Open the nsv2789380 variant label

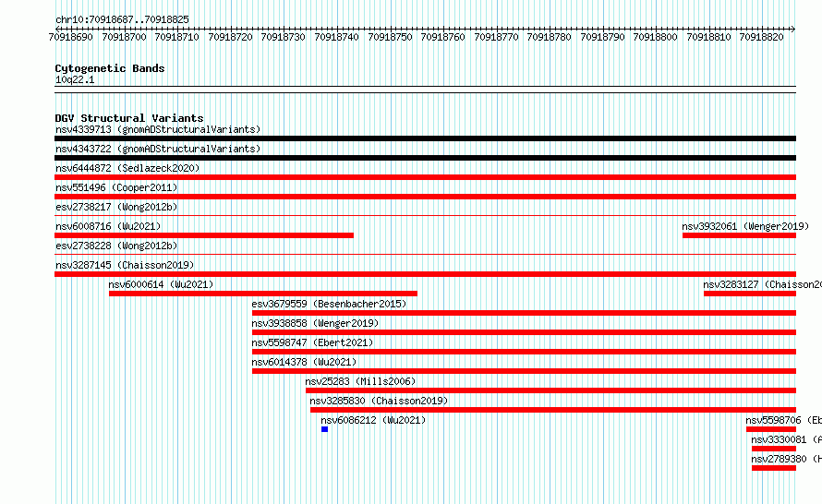786,459
